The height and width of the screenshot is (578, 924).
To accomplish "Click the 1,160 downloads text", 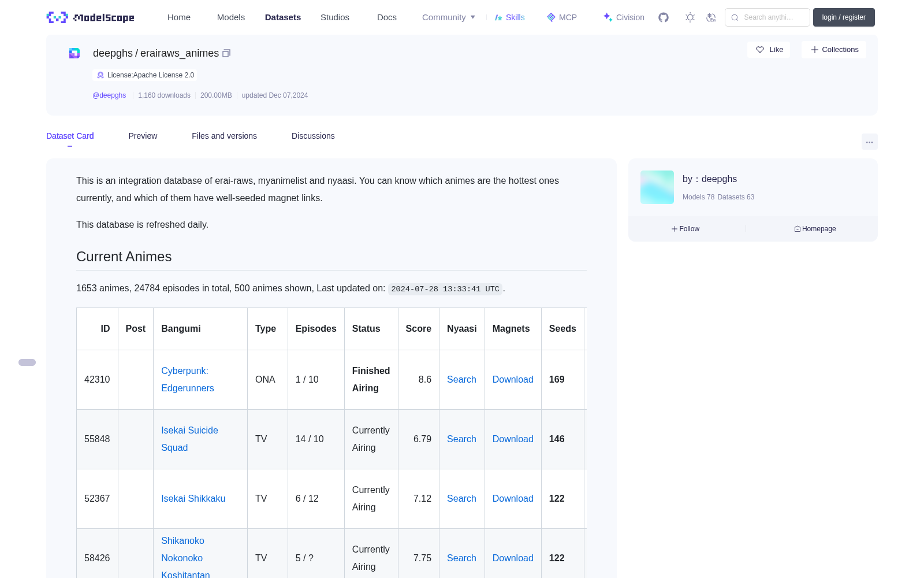I will [164, 95].
